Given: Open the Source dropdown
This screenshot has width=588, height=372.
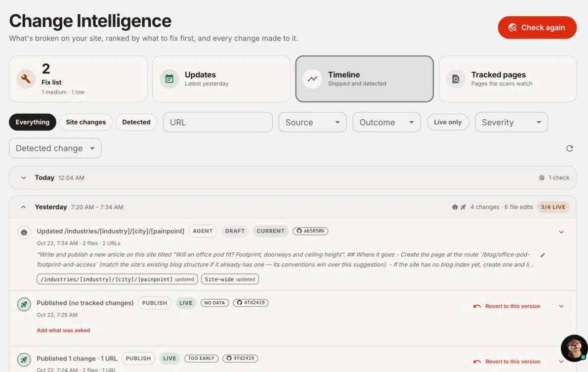Looking at the screenshot, I should (x=312, y=122).
